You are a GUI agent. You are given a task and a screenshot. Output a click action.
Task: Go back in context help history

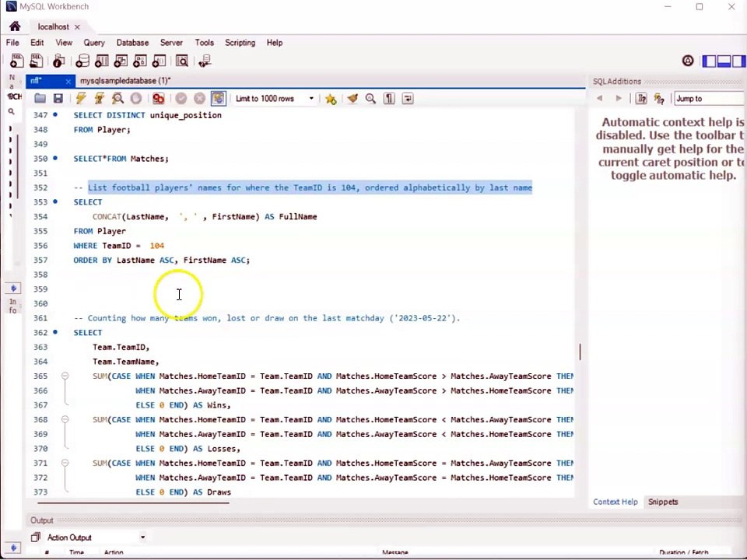point(599,99)
